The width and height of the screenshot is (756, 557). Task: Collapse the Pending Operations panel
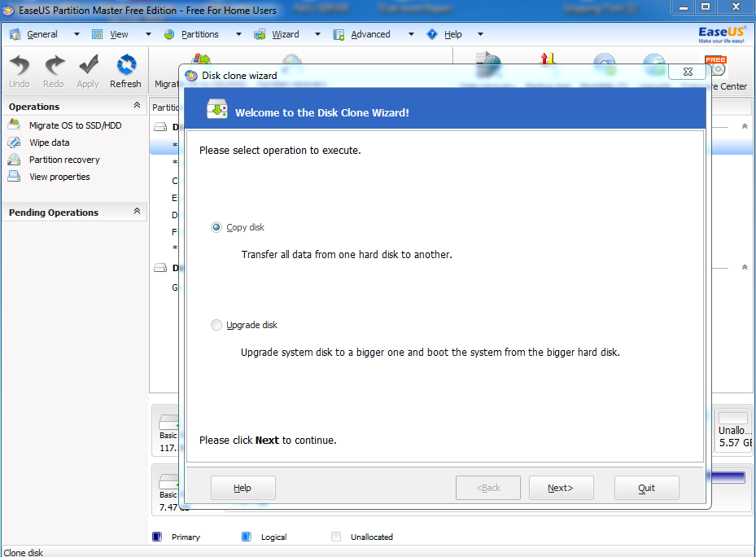point(137,211)
